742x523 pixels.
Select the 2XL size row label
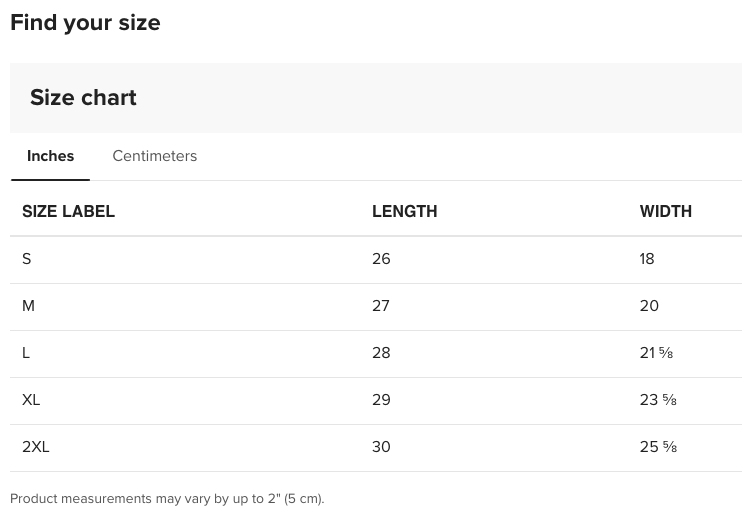pyautogui.click(x=36, y=447)
